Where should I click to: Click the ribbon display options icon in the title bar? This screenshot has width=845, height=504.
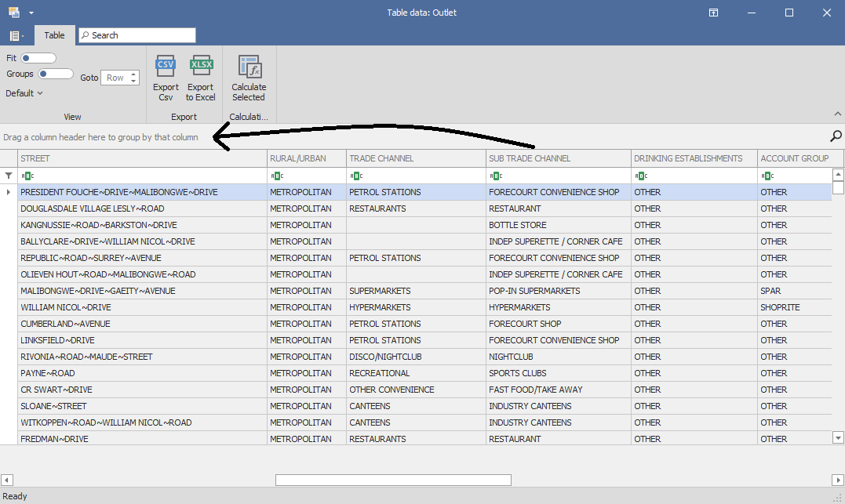(713, 13)
